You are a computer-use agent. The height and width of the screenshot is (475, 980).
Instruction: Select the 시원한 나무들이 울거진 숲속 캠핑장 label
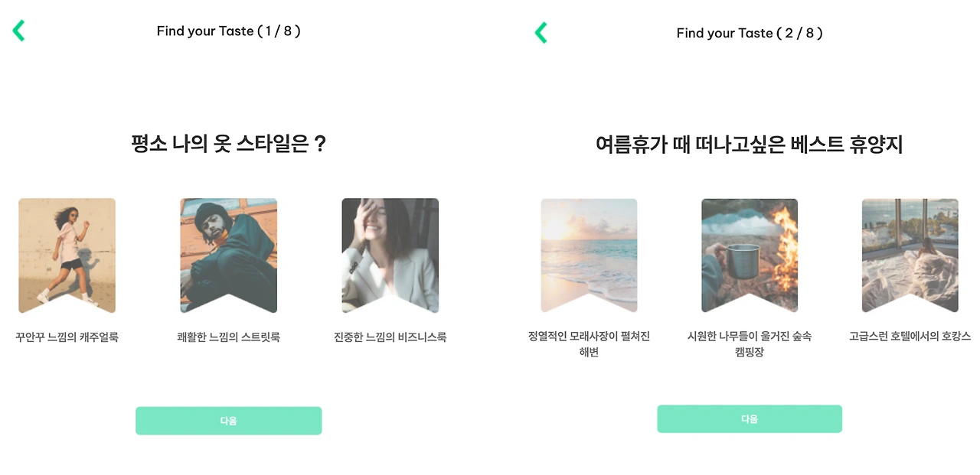pyautogui.click(x=750, y=344)
